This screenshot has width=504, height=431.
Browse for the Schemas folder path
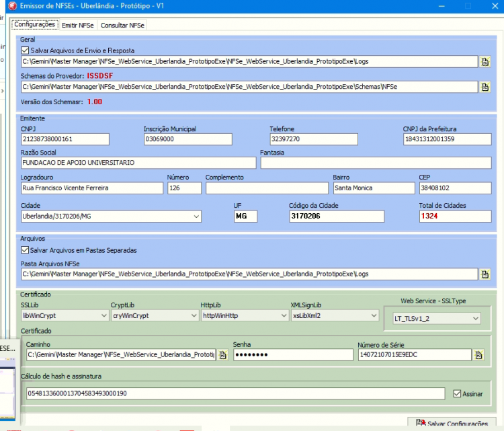click(x=485, y=87)
